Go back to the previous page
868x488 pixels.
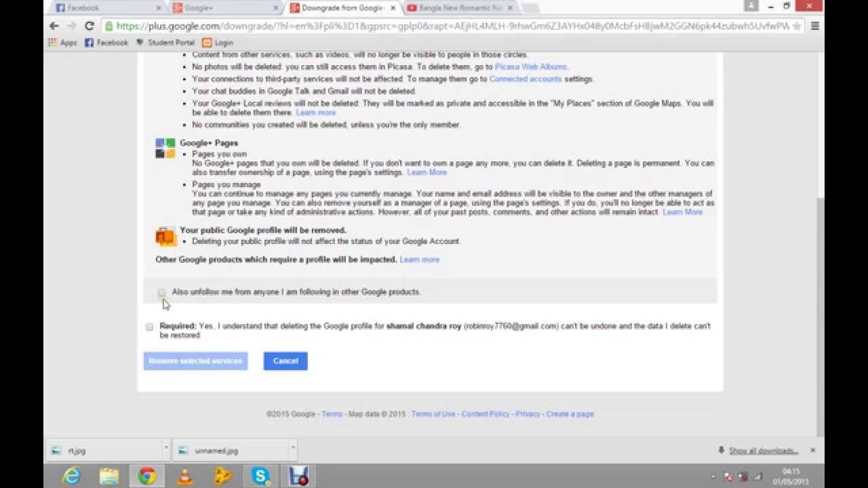[54, 26]
